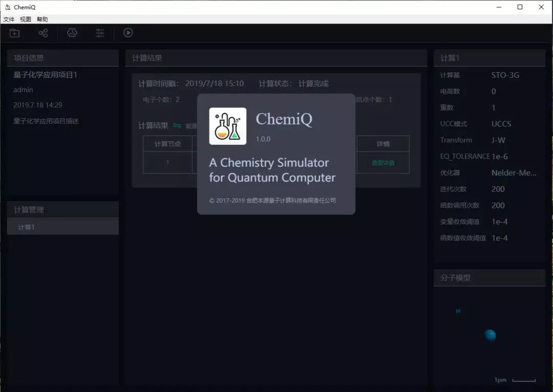Open the parameter sliders toolbar icon
This screenshot has width=553, height=392.
pyautogui.click(x=99, y=33)
